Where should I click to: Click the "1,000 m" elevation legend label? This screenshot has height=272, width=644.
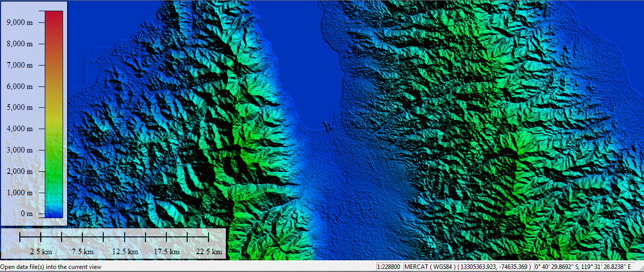tap(20, 193)
